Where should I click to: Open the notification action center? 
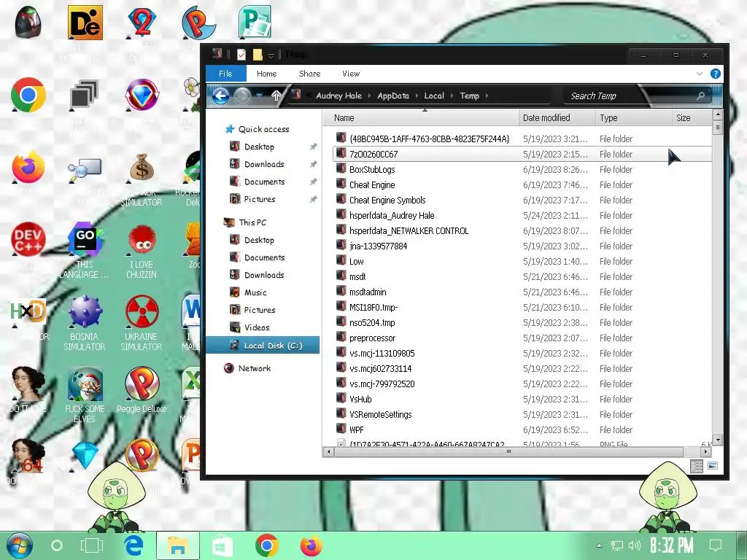[715, 545]
